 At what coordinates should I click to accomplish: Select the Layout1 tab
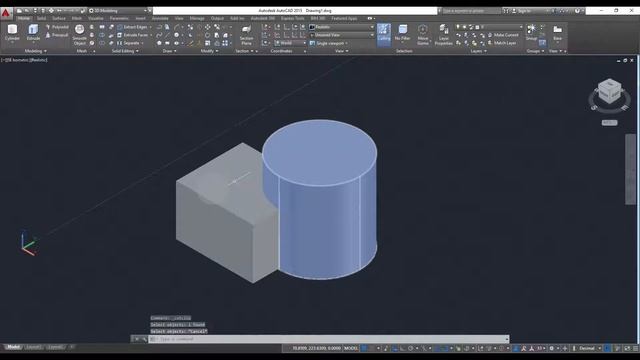pyautogui.click(x=34, y=347)
